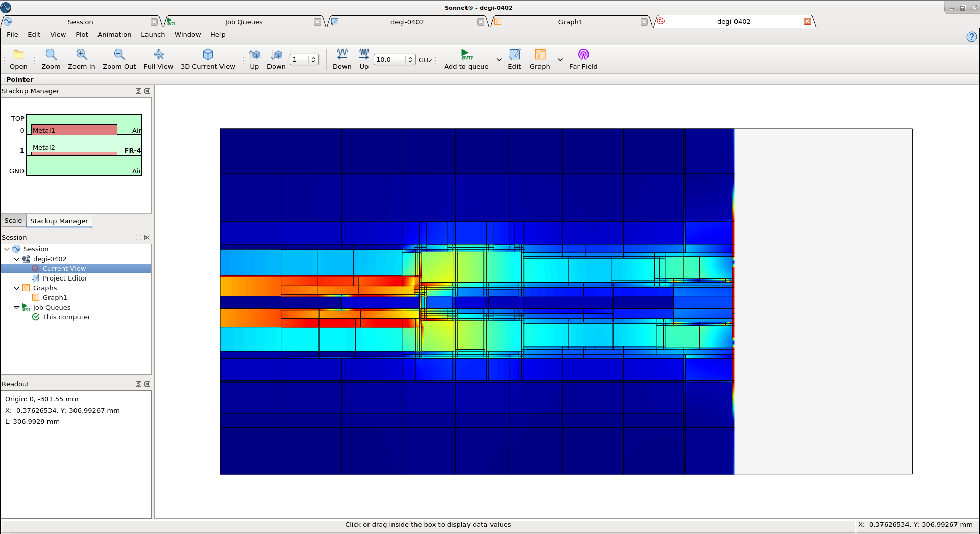Select the Stackup Manager tab
This screenshot has height=534, width=980.
point(59,221)
